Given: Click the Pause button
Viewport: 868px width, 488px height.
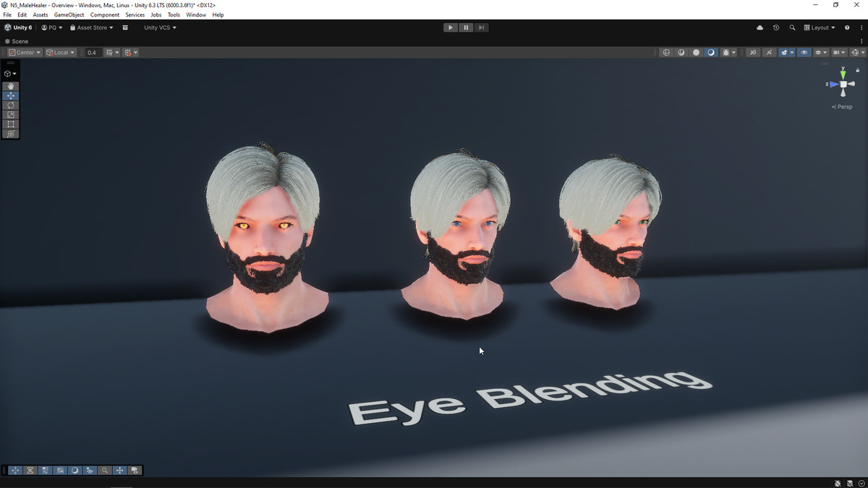Looking at the screenshot, I should click(466, 27).
